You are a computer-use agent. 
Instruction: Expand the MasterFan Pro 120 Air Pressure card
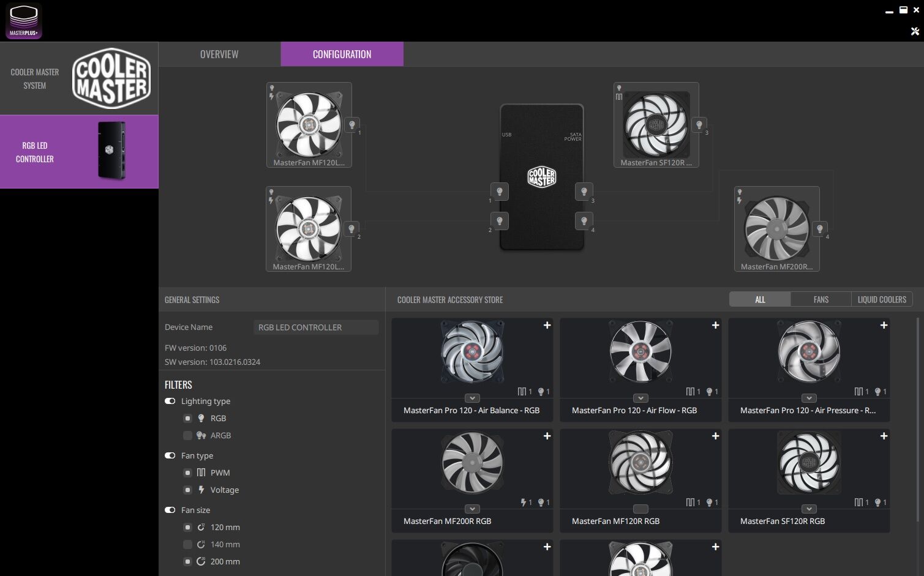click(x=809, y=398)
